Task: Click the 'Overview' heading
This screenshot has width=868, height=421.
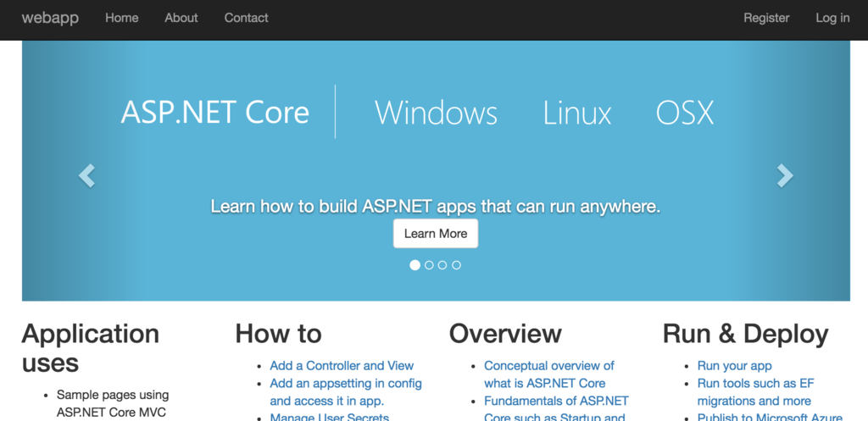Action: pos(505,334)
